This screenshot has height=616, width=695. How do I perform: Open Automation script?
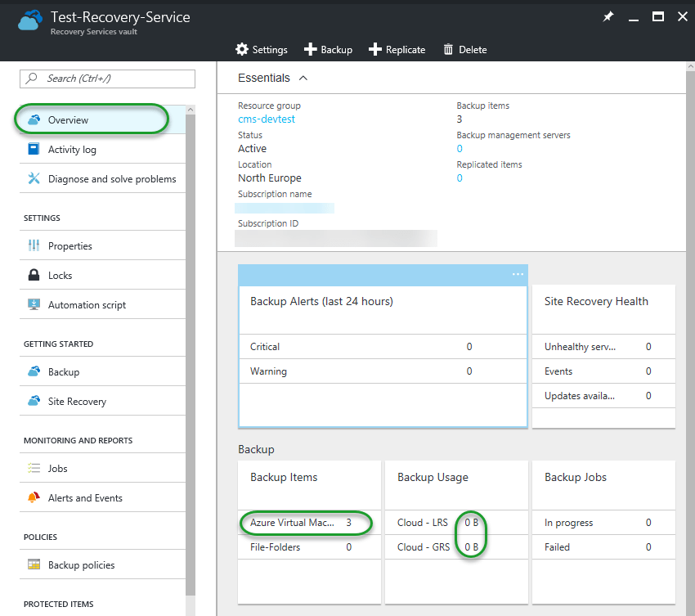tap(102, 304)
